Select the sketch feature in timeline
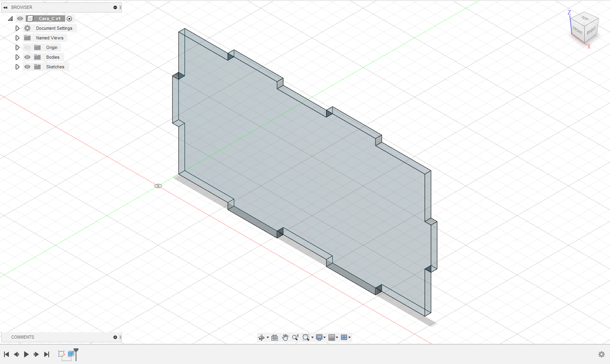610x364 pixels. click(x=62, y=354)
